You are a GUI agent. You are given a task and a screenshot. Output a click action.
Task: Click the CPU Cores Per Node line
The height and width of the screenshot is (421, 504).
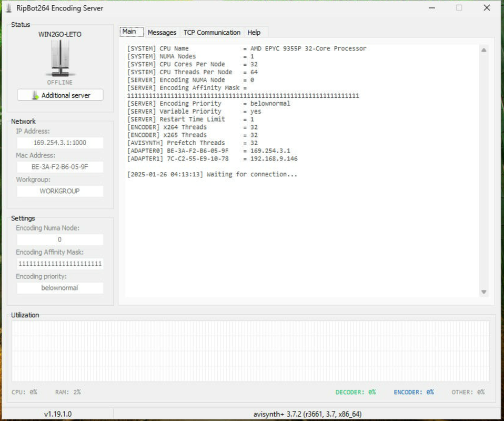192,64
